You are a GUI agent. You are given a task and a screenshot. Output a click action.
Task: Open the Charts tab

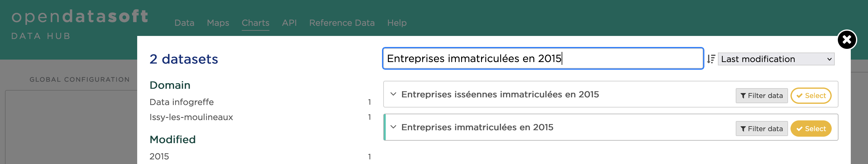pyautogui.click(x=255, y=23)
